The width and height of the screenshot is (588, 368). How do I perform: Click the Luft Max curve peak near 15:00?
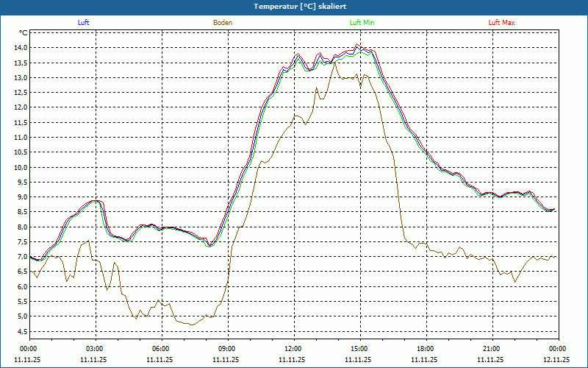tap(357, 44)
